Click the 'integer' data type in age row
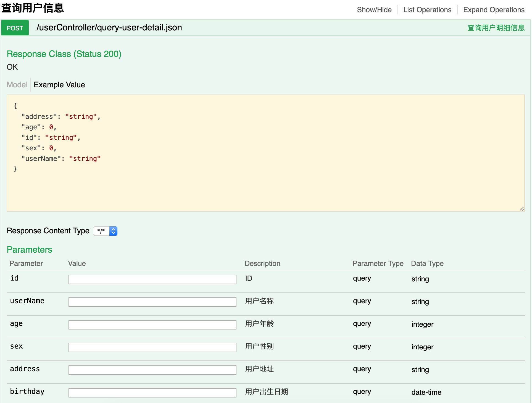The width and height of the screenshot is (532, 403). coord(422,325)
